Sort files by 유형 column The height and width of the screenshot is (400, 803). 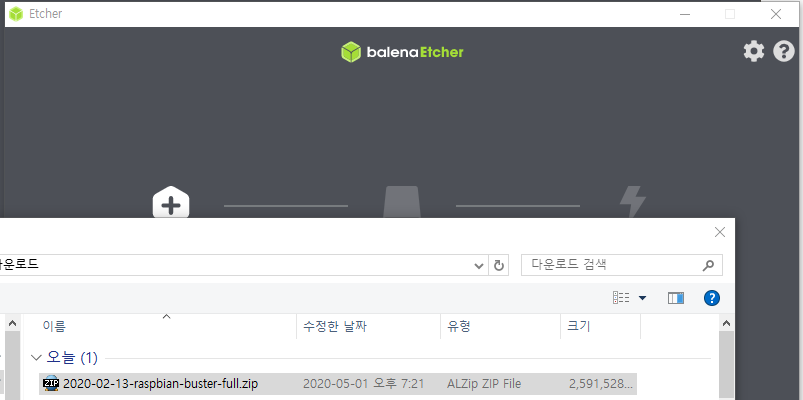[500, 326]
